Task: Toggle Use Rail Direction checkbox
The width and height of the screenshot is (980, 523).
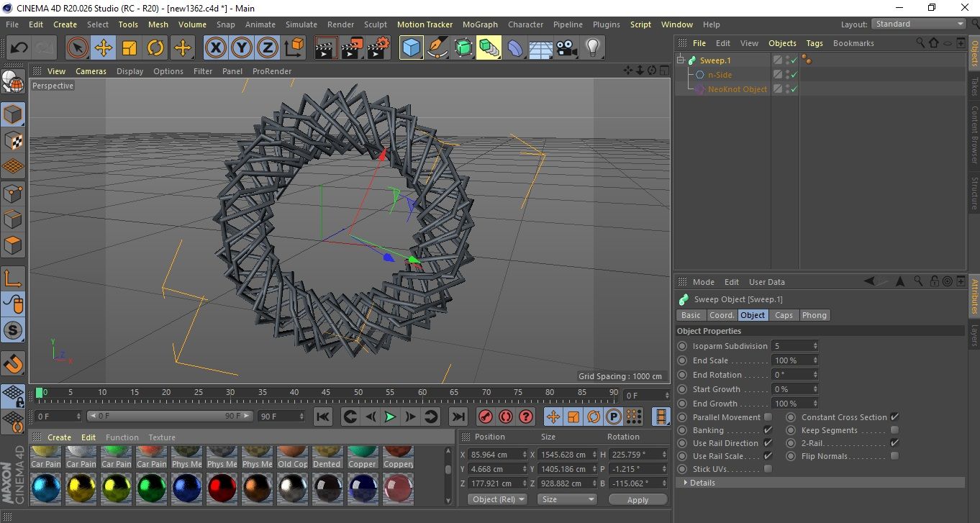Action: [x=768, y=443]
